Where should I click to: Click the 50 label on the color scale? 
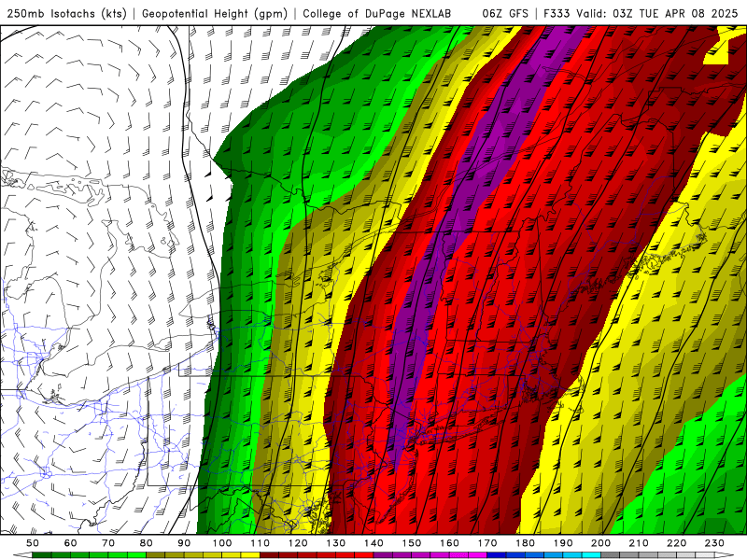[33, 543]
